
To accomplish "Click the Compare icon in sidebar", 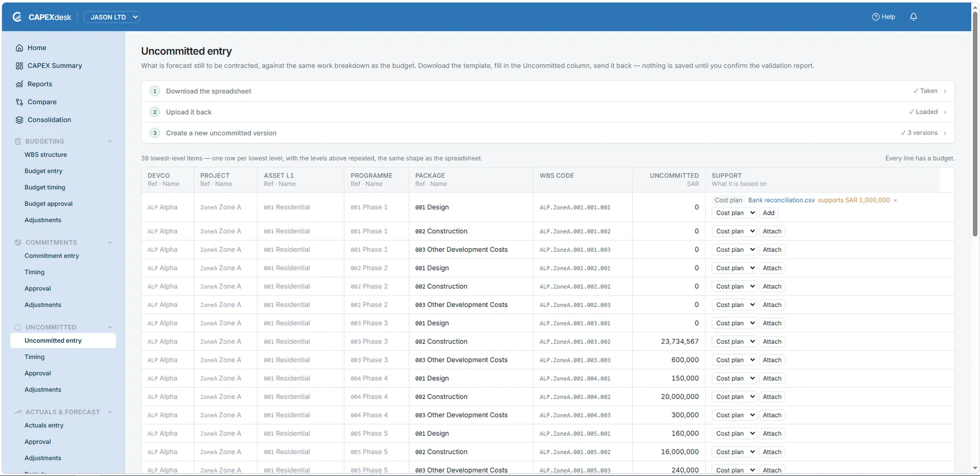I will (x=20, y=102).
